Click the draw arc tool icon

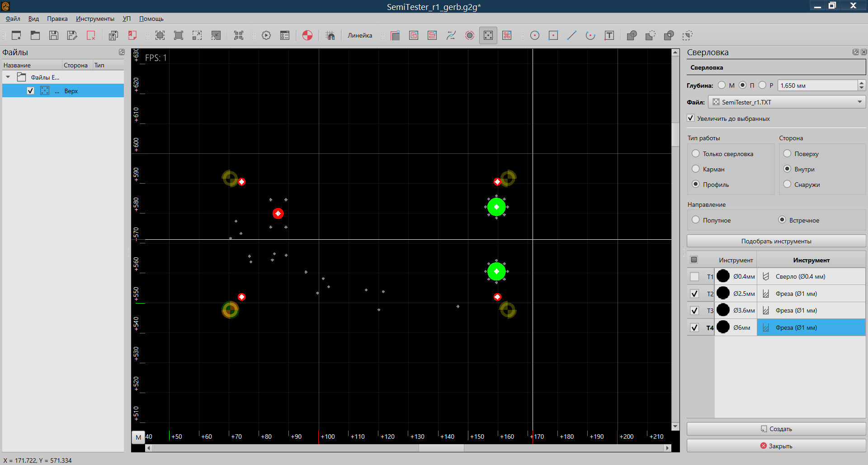[x=590, y=35]
